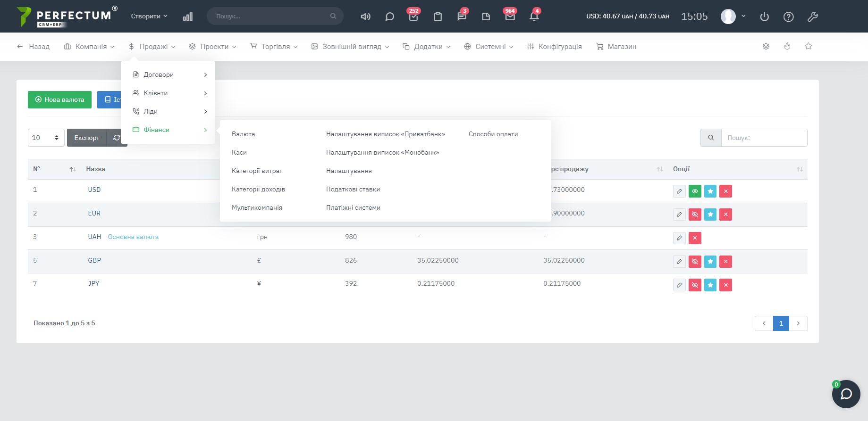The width and height of the screenshot is (868, 421).
Task: Open Податкові ставки menu item
Action: [353, 189]
